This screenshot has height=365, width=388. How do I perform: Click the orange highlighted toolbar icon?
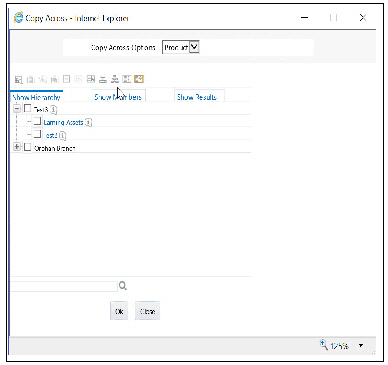click(139, 79)
